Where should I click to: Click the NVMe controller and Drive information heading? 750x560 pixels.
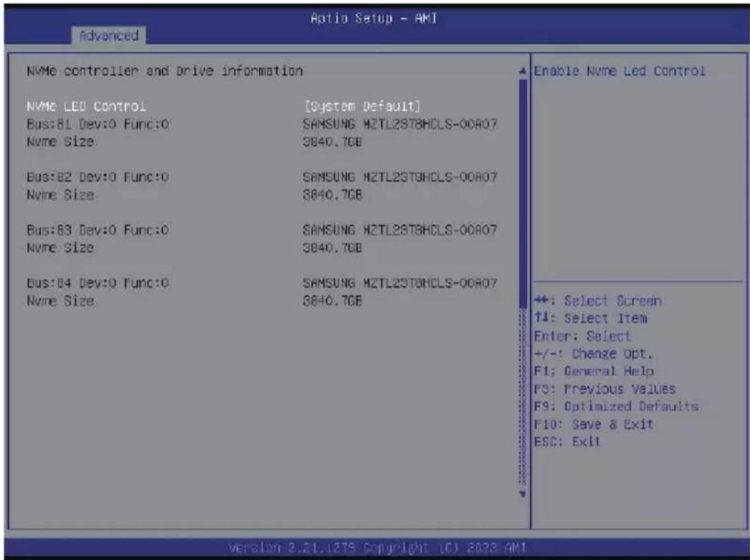[164, 71]
